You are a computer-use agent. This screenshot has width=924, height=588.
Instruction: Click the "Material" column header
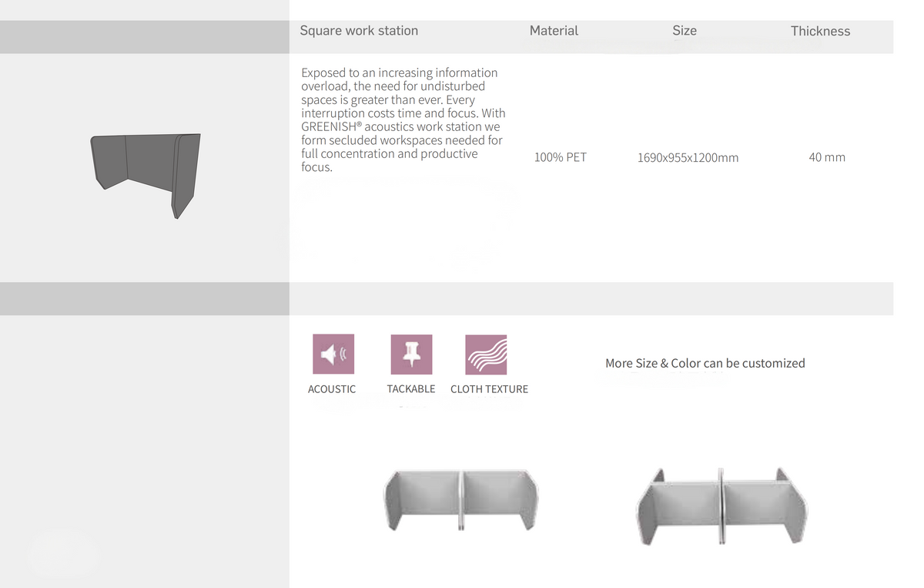coord(554,31)
